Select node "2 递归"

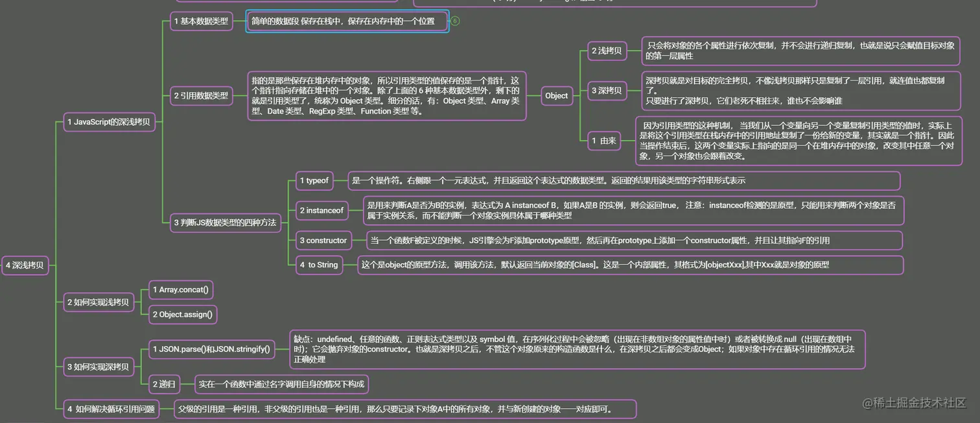click(163, 384)
